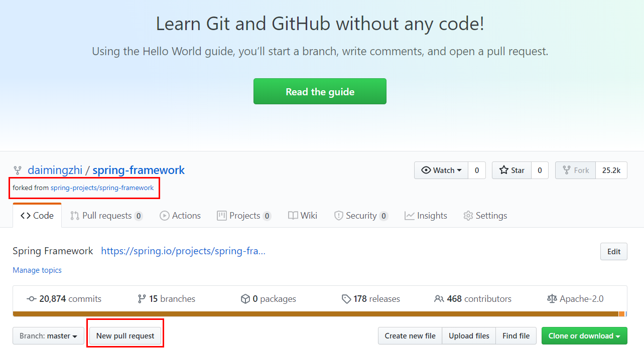Image resolution: width=644 pixels, height=349 pixels.
Task: Click Upload files
Action: pyautogui.click(x=469, y=336)
